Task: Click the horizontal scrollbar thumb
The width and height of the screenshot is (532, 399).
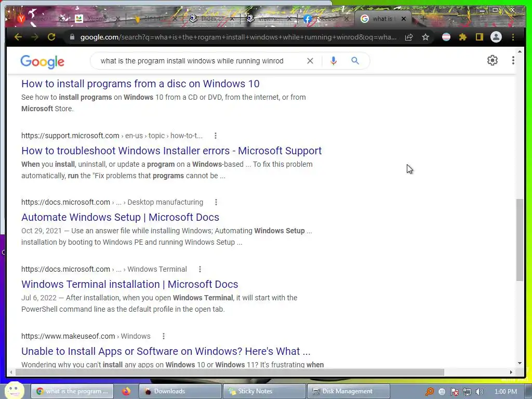Action: 230,372
